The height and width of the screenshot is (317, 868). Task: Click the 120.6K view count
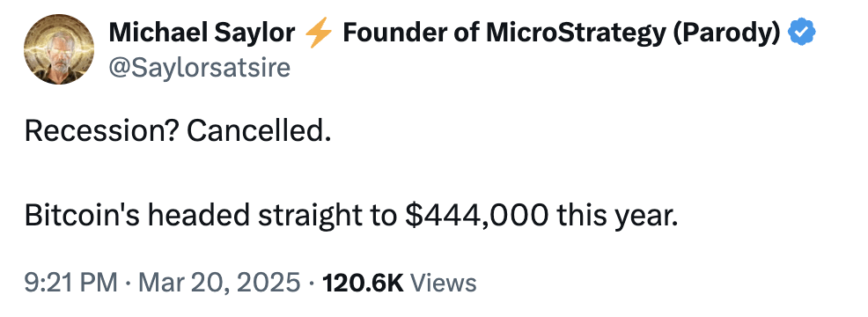[363, 283]
